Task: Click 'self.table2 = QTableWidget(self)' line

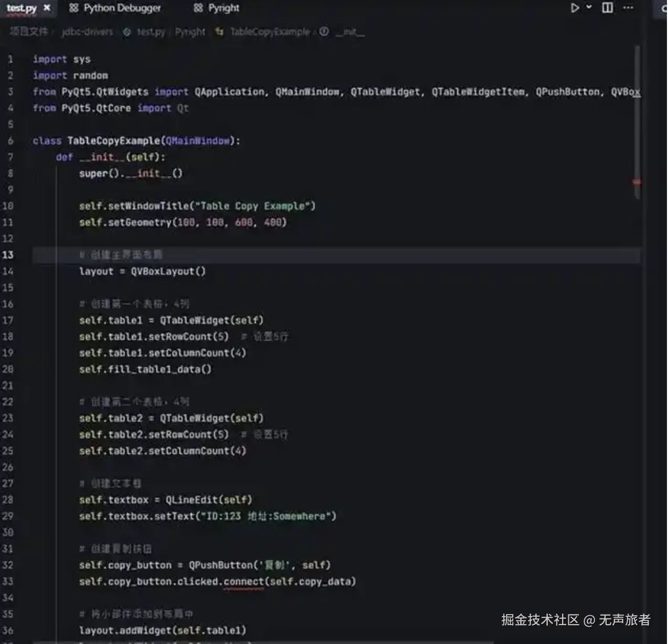Action: tap(171, 418)
